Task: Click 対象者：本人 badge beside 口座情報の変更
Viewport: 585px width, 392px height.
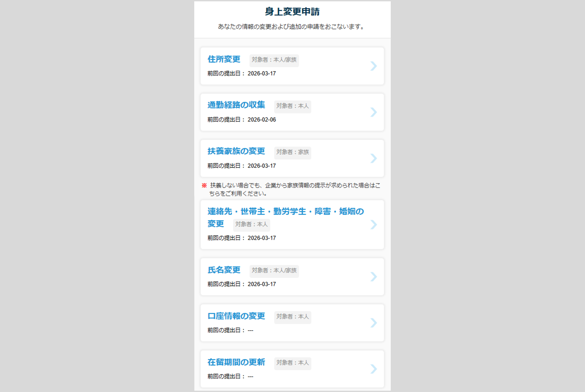Action: 292,317
